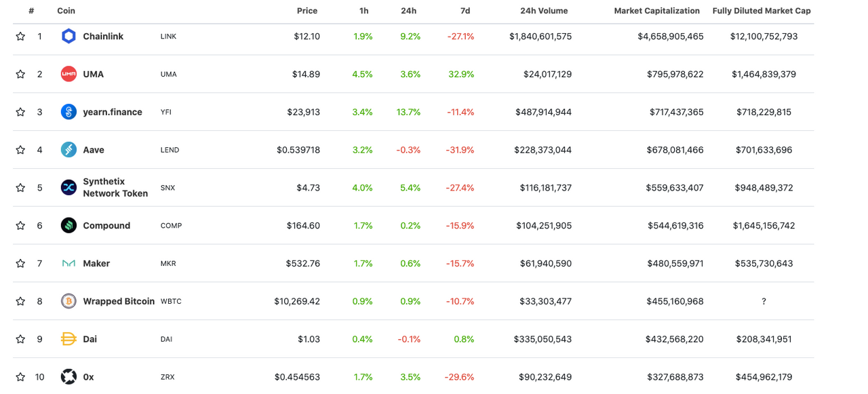Click the Wrapped Bitcoin logo
The image size is (868, 394).
coord(68,301)
